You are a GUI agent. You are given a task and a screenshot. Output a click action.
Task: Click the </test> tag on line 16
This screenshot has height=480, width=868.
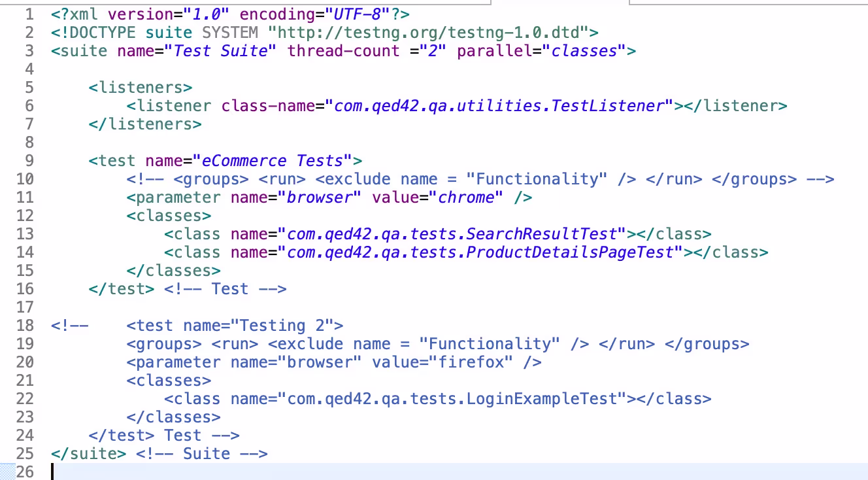pyautogui.click(x=122, y=288)
